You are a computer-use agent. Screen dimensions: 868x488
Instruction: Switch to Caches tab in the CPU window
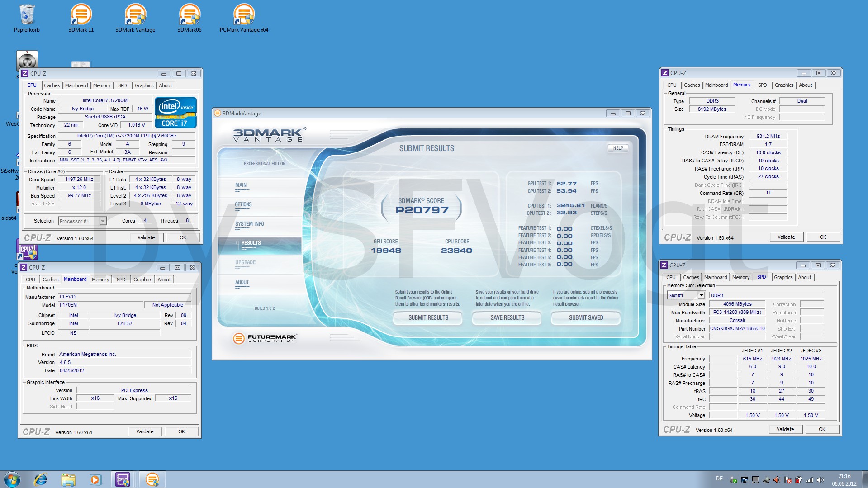tap(52, 85)
